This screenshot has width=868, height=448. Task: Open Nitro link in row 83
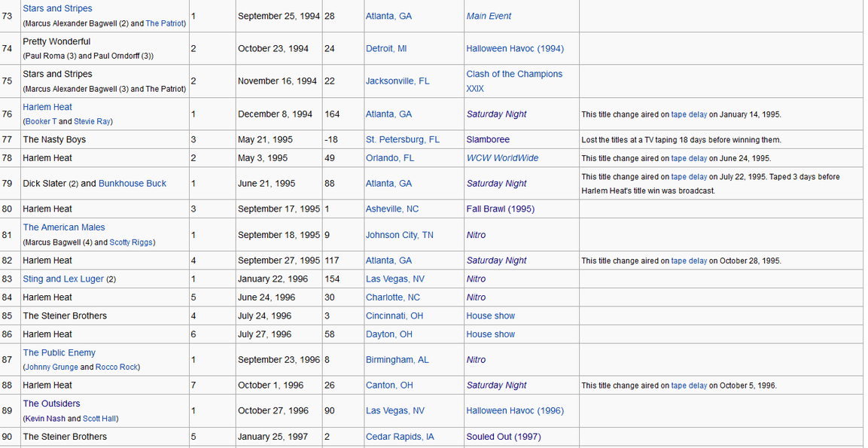[476, 279]
